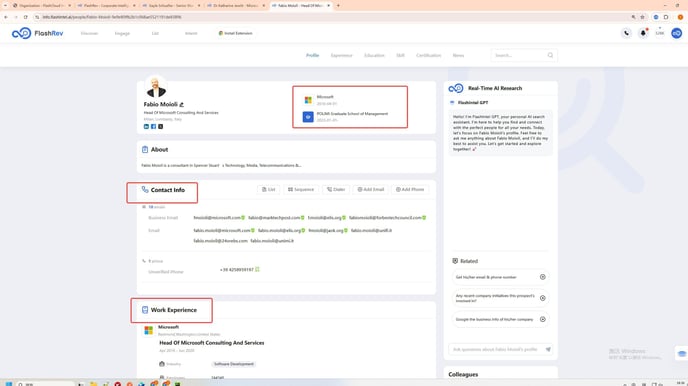Click the Sequence button in Contact Info
This screenshot has height=386, width=688.
coord(301,189)
